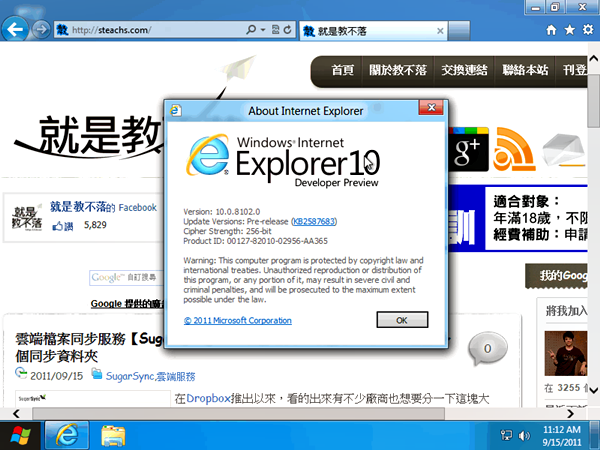This screenshot has width=600, height=450.
Task: Open the 刊登 navigation item
Action: pyautogui.click(x=574, y=70)
